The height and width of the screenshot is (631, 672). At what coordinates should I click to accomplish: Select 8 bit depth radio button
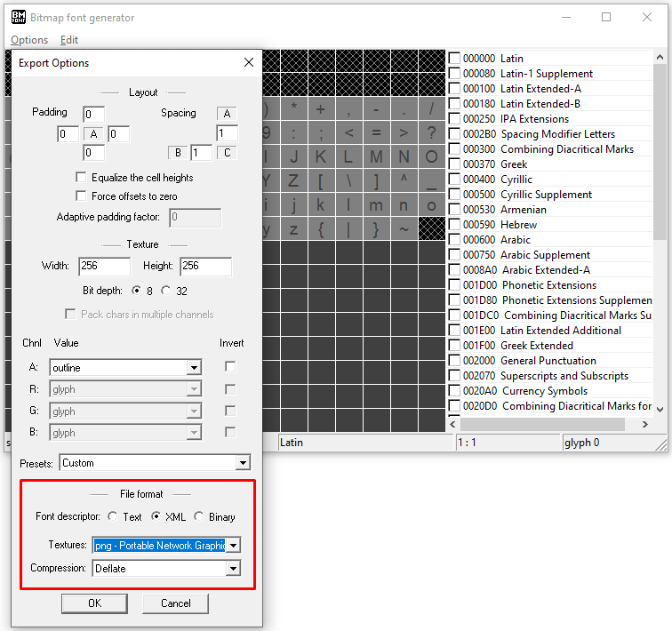pos(136,291)
